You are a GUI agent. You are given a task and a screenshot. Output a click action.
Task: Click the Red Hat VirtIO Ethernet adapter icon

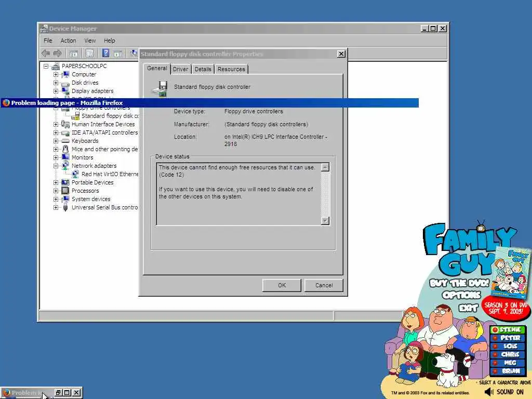75,174
